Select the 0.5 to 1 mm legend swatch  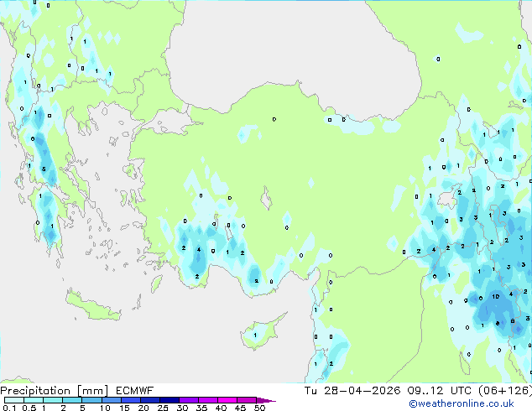pos(34,400)
